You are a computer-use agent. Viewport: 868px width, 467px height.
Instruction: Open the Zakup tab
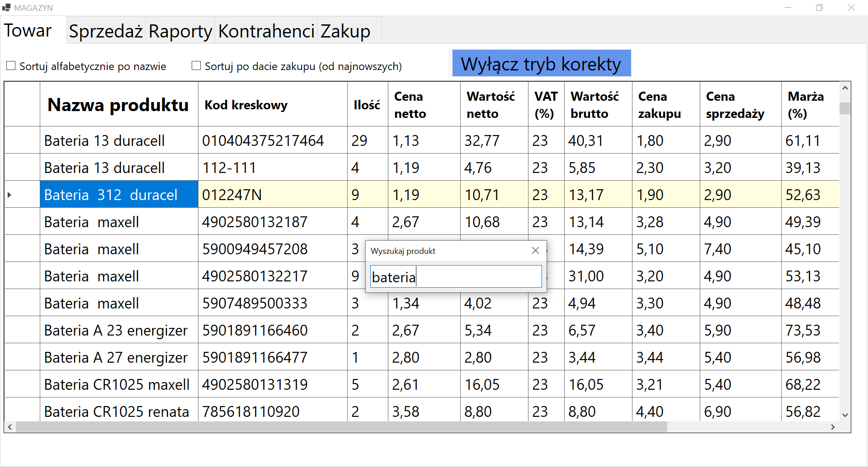(345, 31)
